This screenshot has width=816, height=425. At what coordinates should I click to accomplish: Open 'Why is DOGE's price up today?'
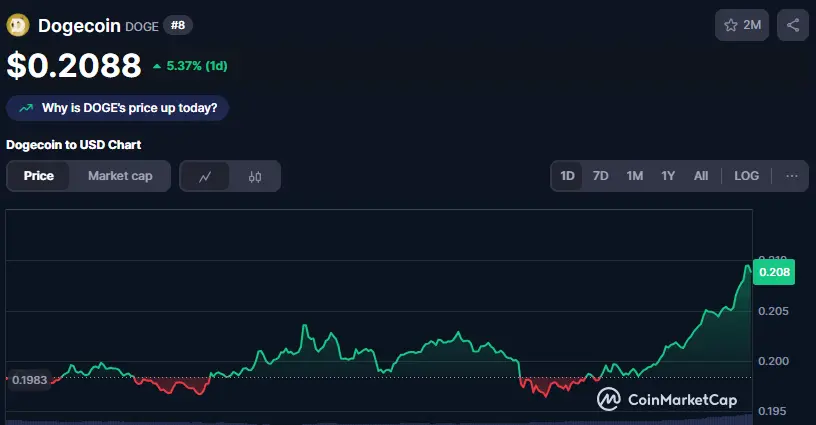click(x=118, y=108)
